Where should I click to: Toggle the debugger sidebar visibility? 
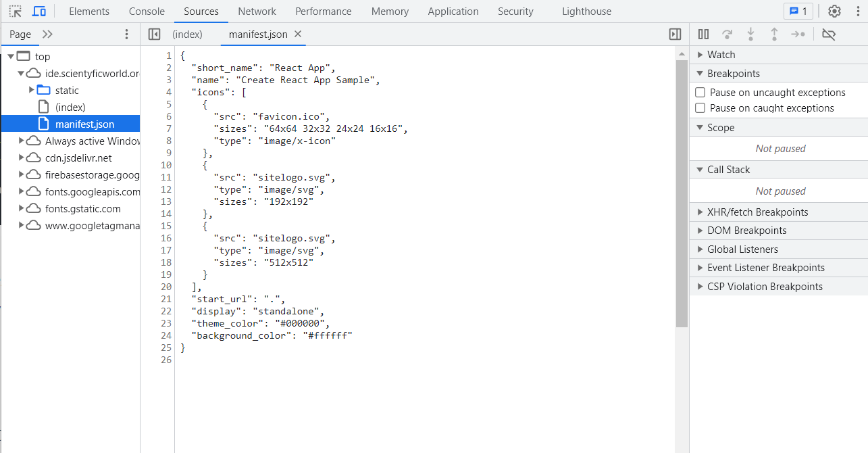click(675, 34)
